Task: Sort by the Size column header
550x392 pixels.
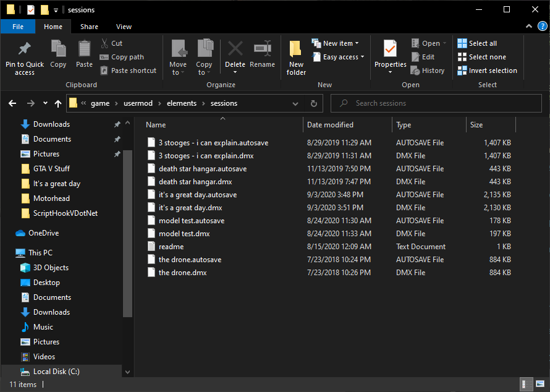Action: [491, 125]
